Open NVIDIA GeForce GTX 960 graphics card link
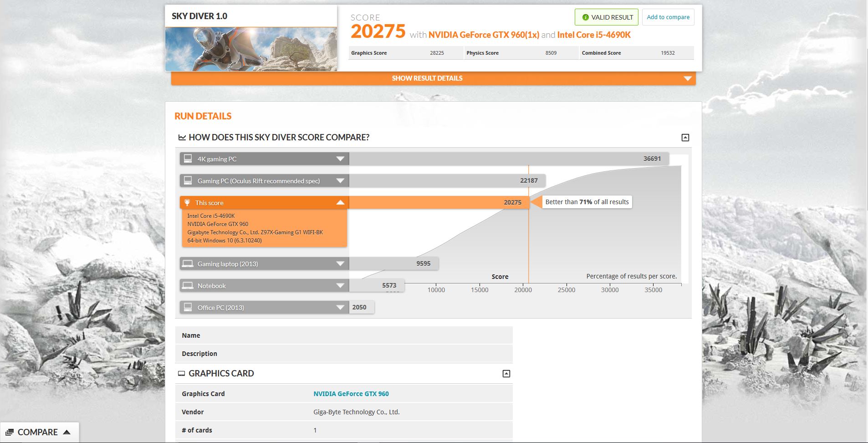This screenshot has height=443, width=868. coord(351,394)
